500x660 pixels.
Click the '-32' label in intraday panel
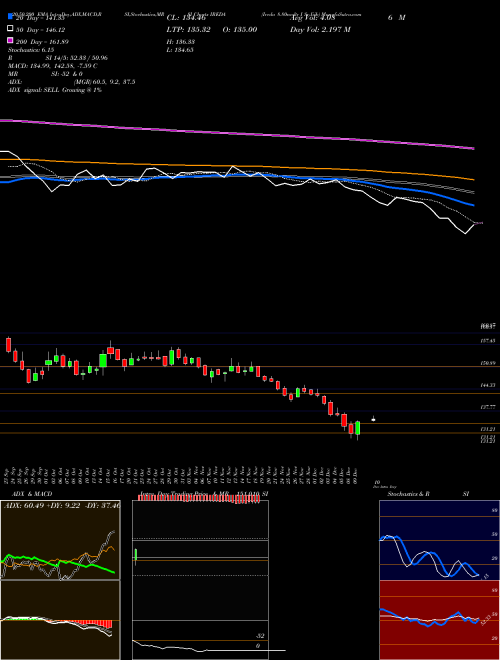pyautogui.click(x=260, y=636)
